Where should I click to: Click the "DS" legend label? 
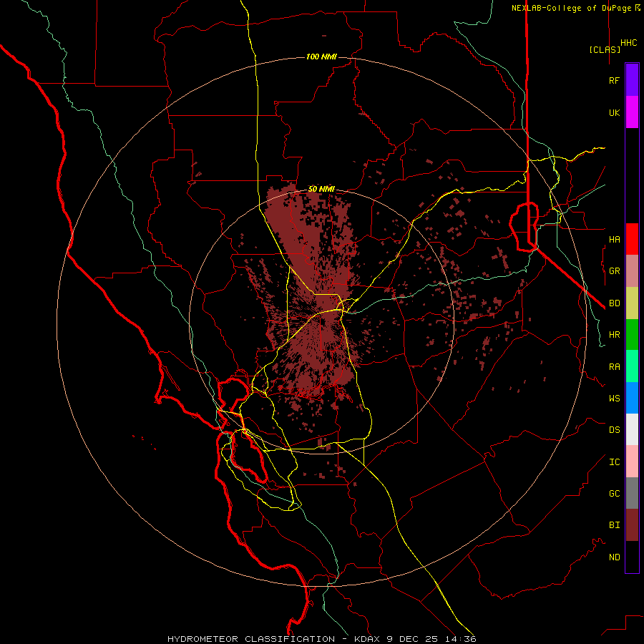tap(614, 430)
